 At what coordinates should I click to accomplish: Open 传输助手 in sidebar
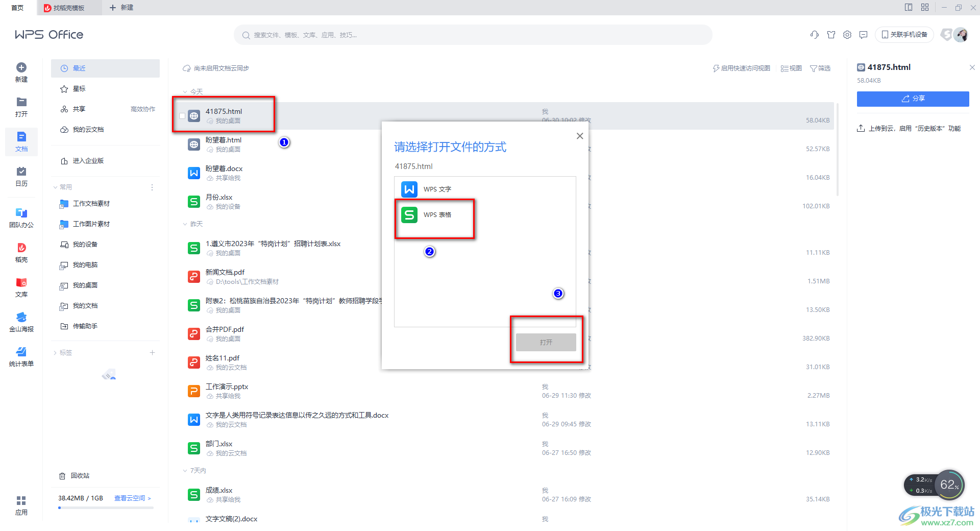(x=105, y=326)
